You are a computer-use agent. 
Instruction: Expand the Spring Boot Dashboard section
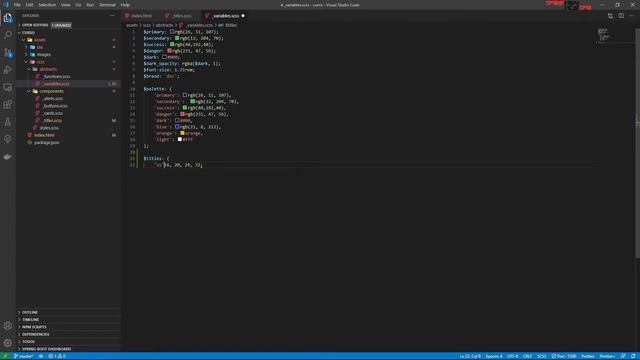click(x=46, y=349)
